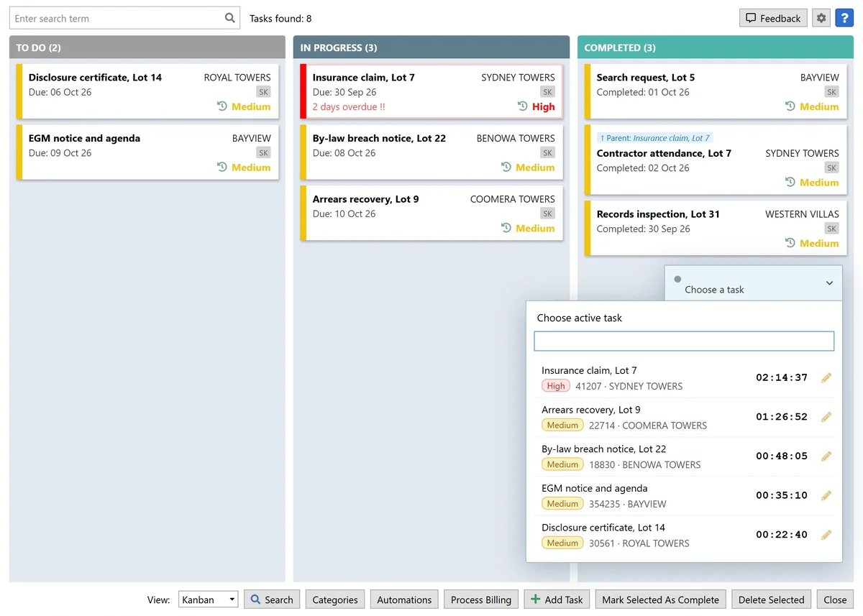The image size is (863, 616).
Task: Click 'Completed: 30 Sep 26' date text
Action: [x=644, y=229]
